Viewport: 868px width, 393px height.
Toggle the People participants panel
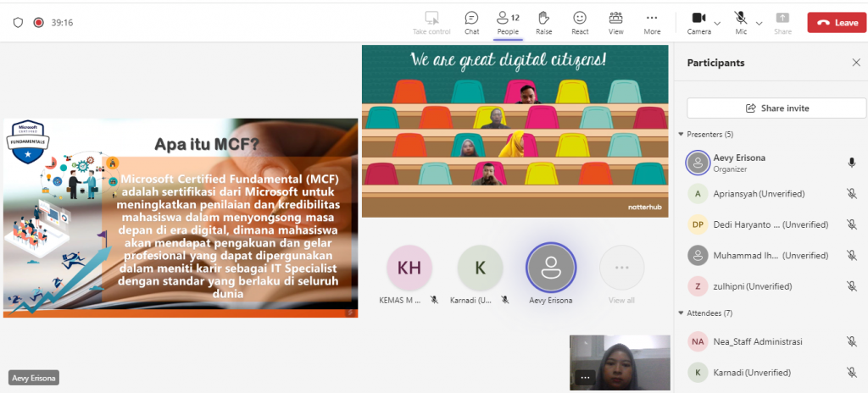click(x=508, y=23)
